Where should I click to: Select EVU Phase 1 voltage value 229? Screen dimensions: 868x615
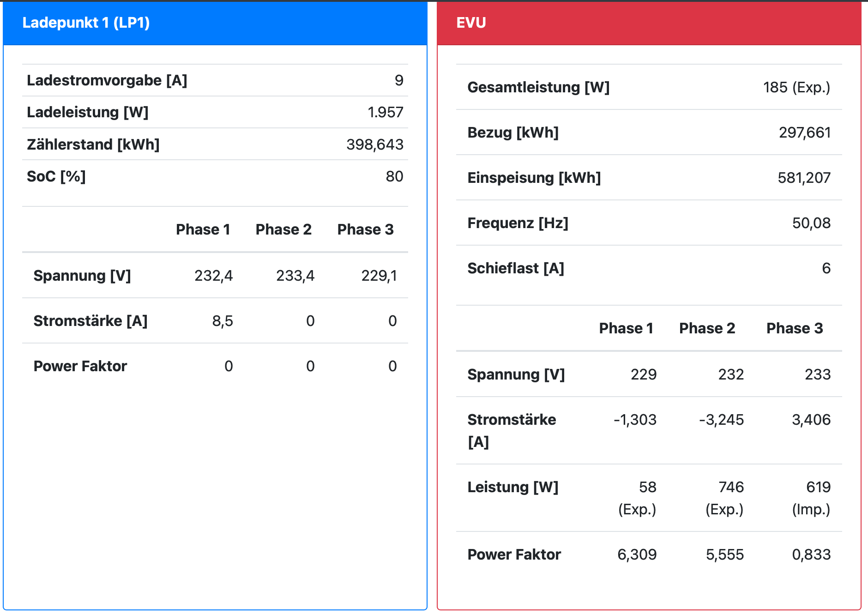coord(644,374)
